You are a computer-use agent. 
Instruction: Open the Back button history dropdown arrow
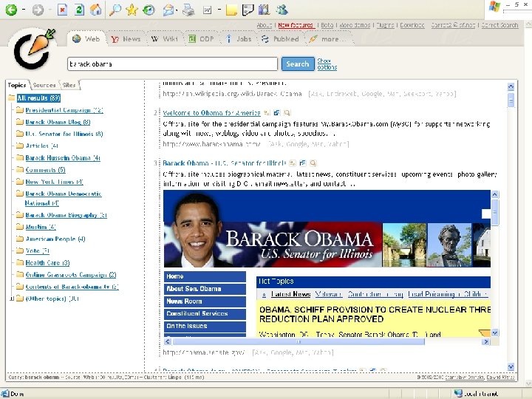pos(24,10)
